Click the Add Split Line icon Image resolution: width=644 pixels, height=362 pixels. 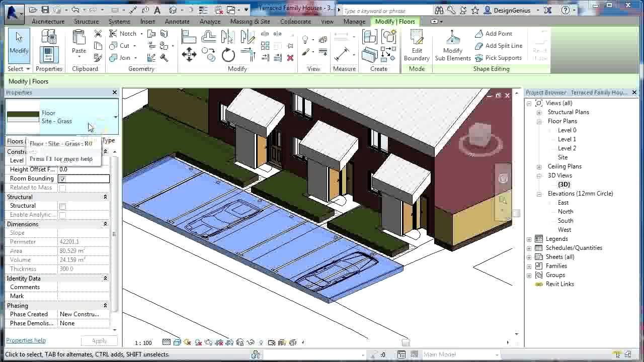coord(479,46)
